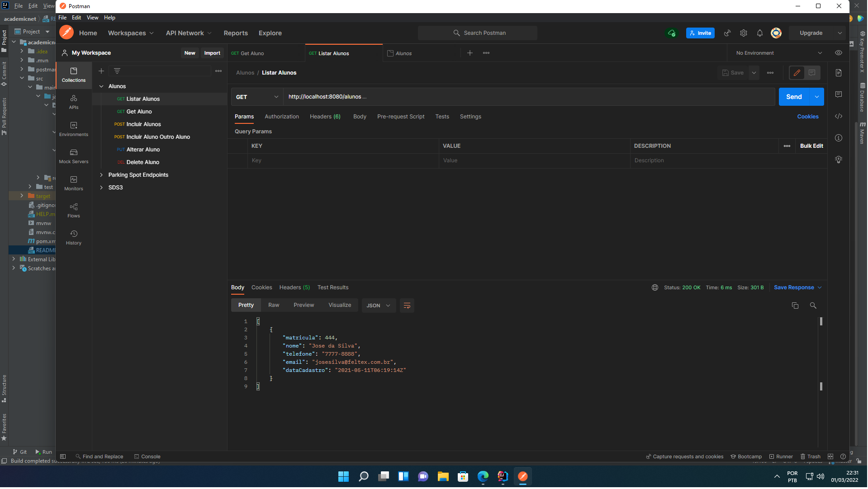Select the Mock Servers sidebar icon
868x489 pixels.
click(x=73, y=156)
